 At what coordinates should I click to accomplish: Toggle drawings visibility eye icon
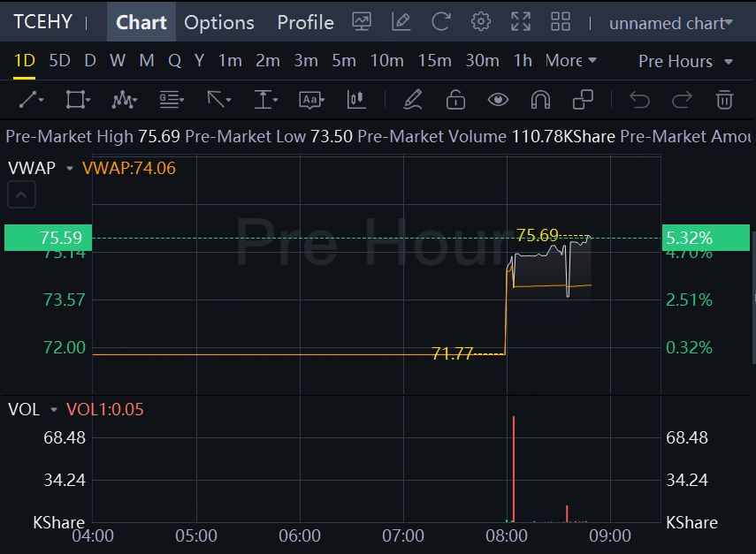(498, 100)
